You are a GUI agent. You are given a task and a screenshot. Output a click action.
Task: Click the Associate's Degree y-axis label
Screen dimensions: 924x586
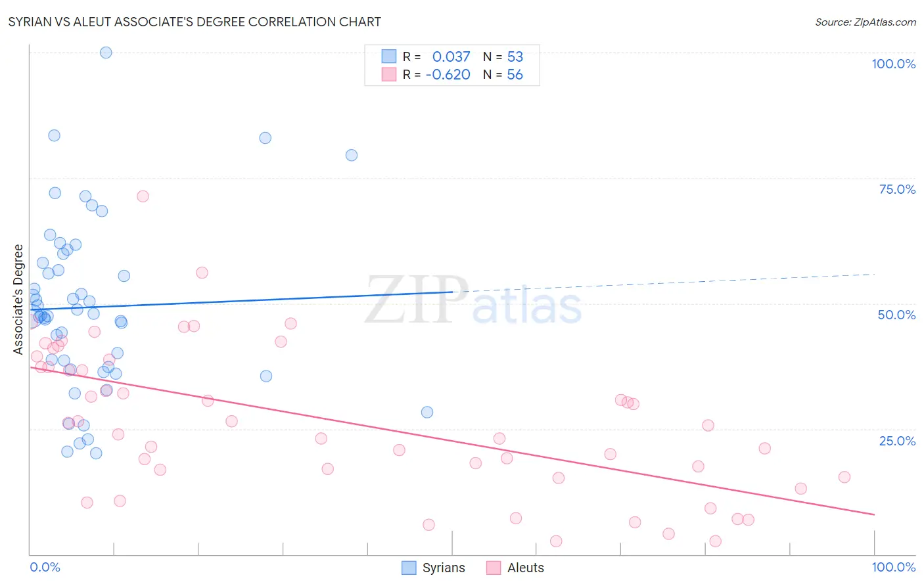coord(18,300)
